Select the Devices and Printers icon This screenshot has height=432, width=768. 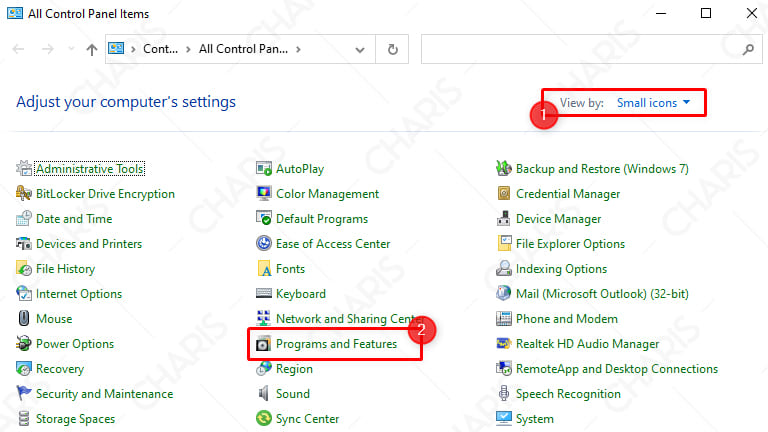tap(24, 243)
